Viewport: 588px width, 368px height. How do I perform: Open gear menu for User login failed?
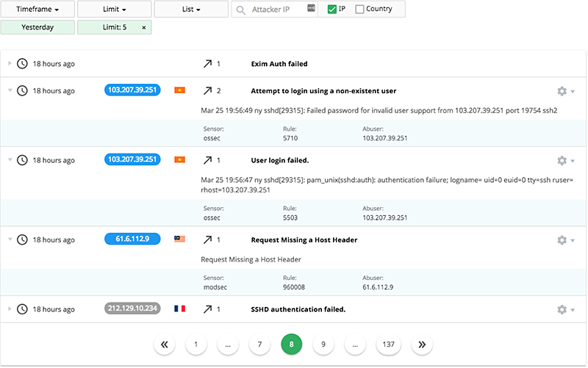tap(562, 160)
